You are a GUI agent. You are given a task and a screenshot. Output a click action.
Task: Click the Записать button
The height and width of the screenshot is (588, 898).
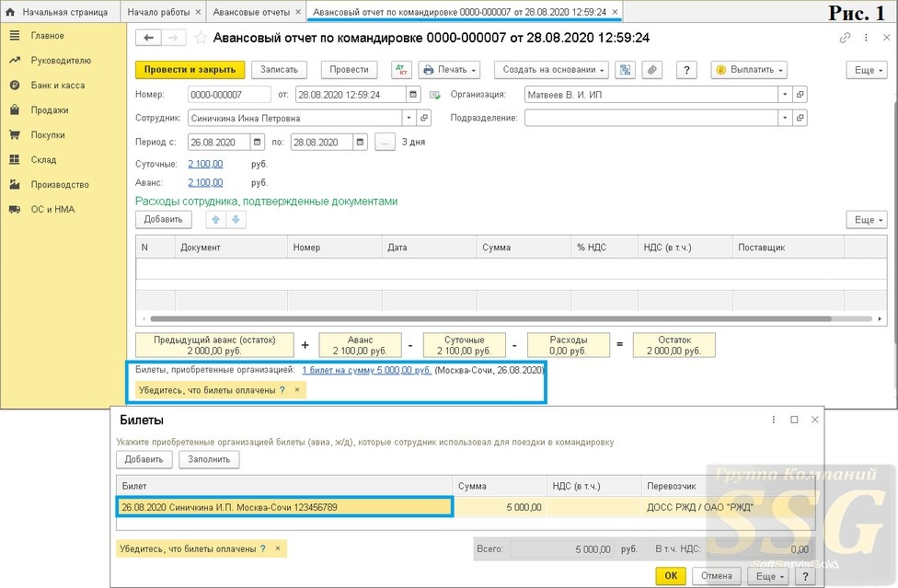279,70
